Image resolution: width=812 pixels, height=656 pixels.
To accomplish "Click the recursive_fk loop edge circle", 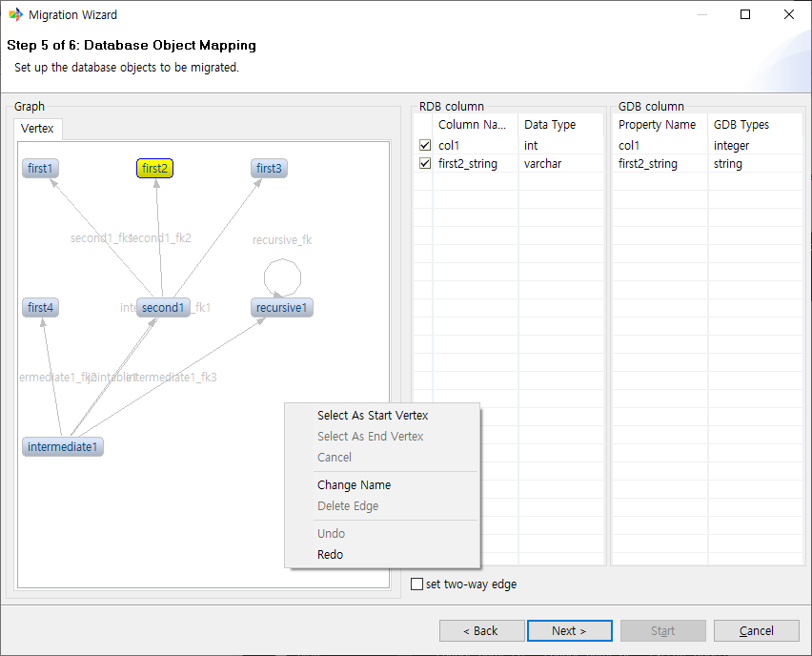I will [x=282, y=276].
